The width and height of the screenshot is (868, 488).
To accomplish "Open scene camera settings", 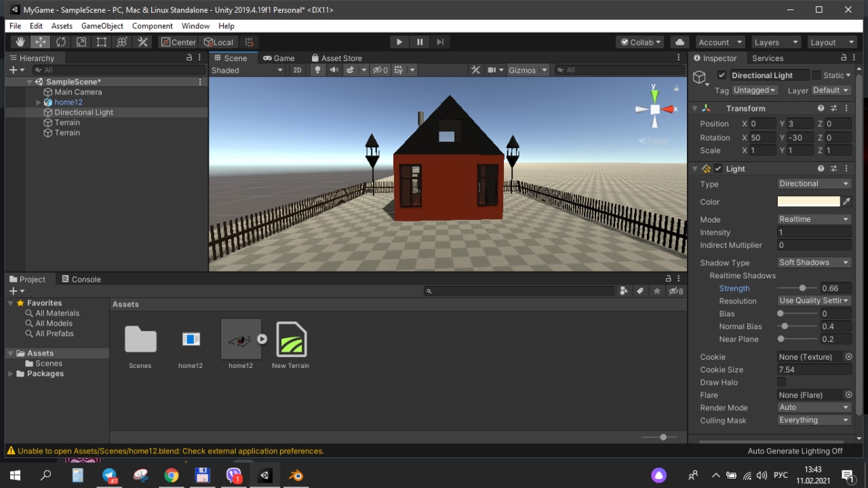I will click(x=492, y=70).
